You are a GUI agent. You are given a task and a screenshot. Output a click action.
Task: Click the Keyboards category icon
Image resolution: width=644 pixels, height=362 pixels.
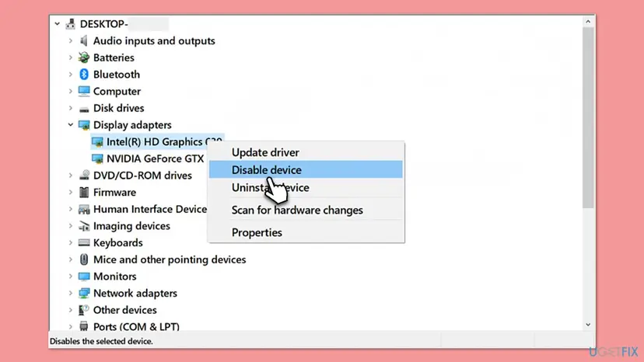click(84, 242)
